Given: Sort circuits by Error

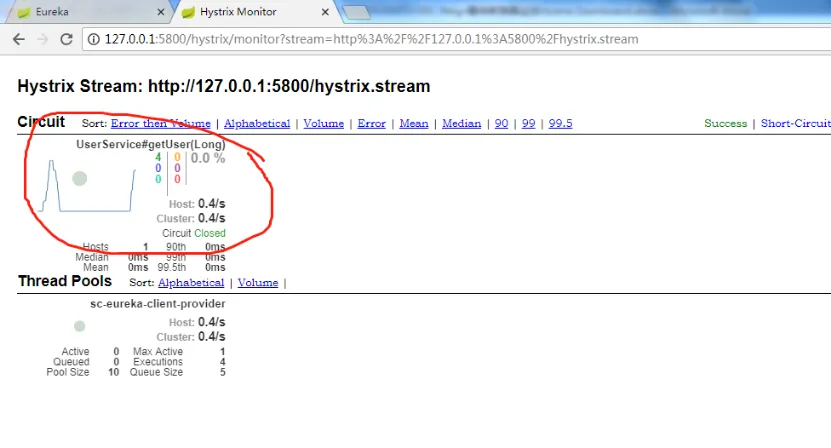Looking at the screenshot, I should (372, 124).
